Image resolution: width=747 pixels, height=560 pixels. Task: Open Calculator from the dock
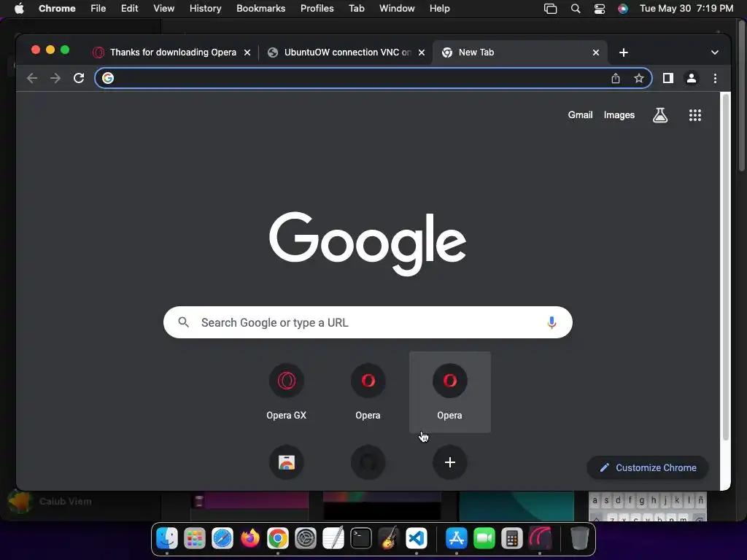tap(512, 539)
